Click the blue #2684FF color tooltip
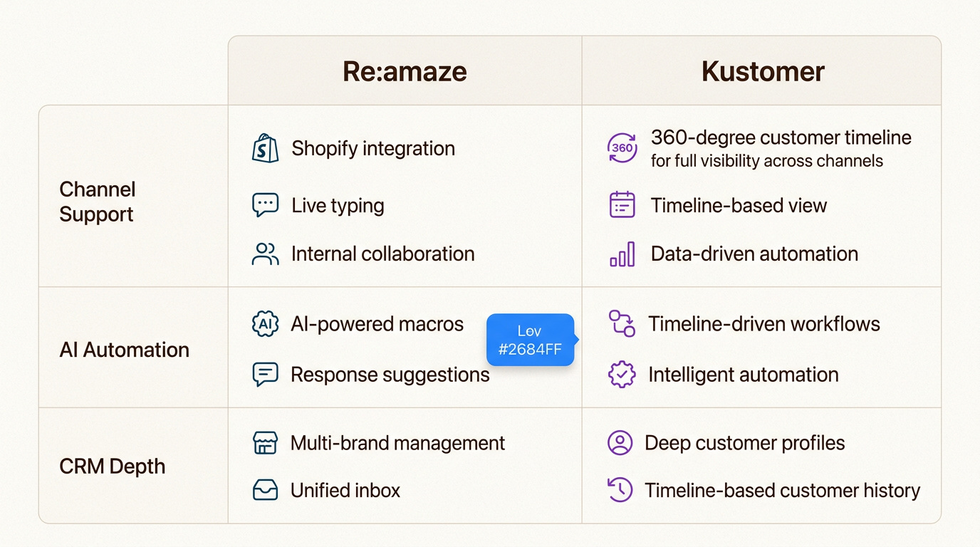980x547 pixels. 530,340
